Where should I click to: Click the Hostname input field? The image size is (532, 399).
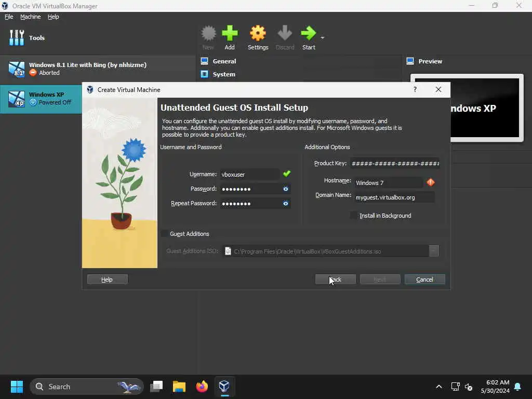pyautogui.click(x=389, y=183)
